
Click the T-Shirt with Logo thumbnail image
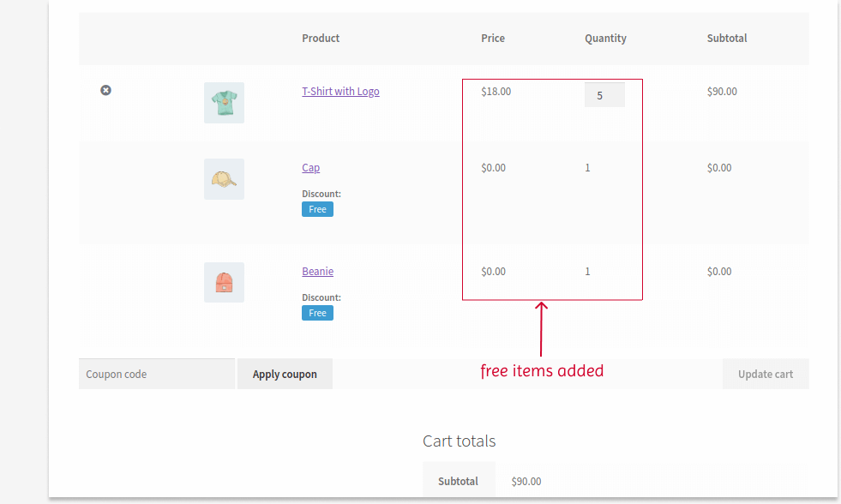[224, 102]
